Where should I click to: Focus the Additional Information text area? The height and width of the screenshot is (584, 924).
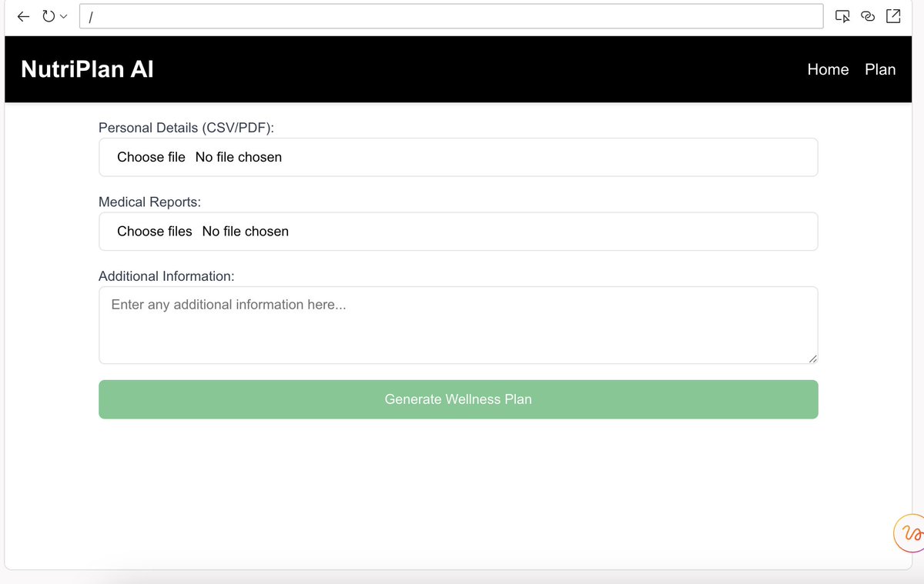pos(458,325)
